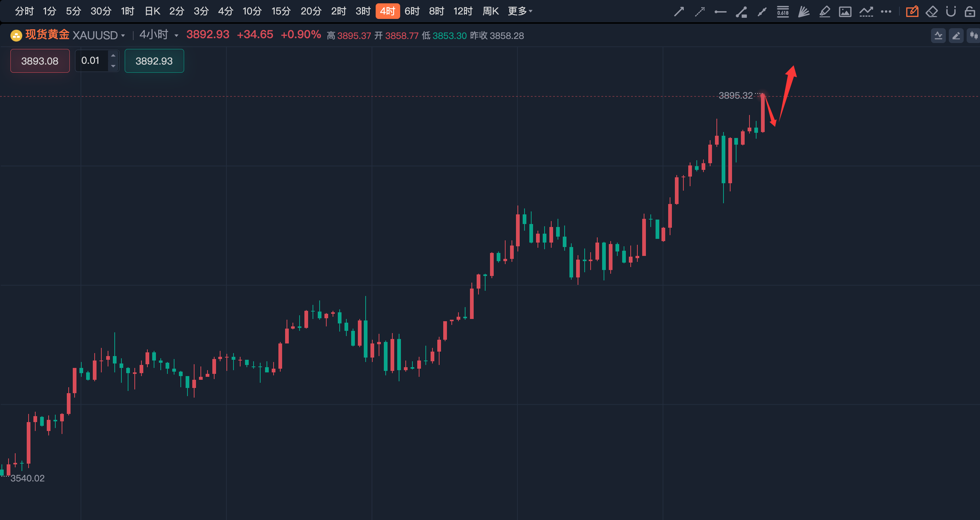Increase lot size with up stepper arrow

(x=113, y=56)
